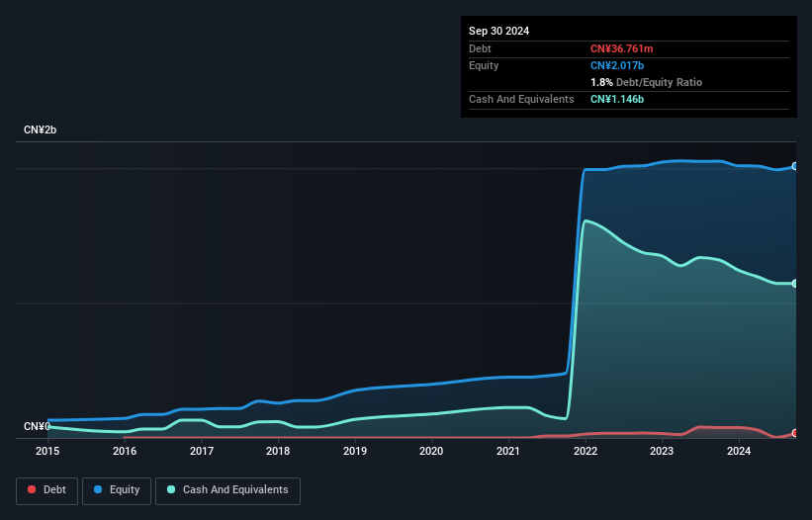Click the red Debt endpoint marker
Viewport: 812px width, 520px height.
(795, 433)
